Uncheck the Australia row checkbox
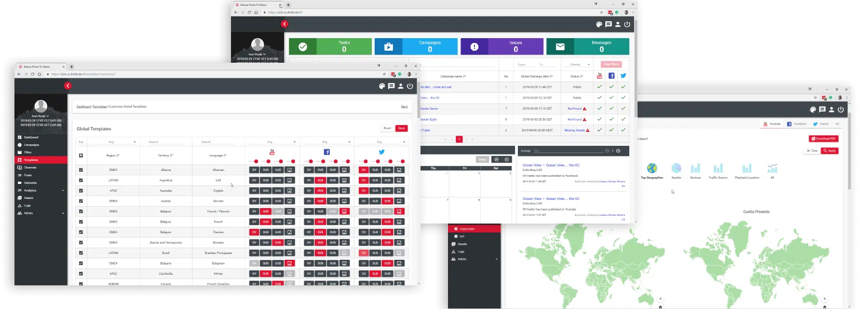Screen dimensions: 868x309 click(x=81, y=191)
